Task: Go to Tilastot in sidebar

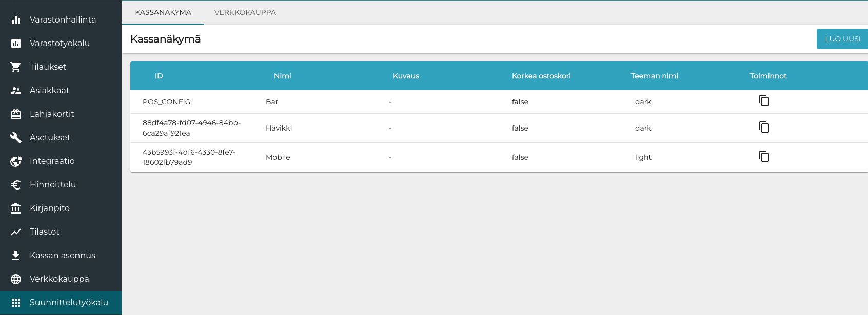Action: coord(45,232)
